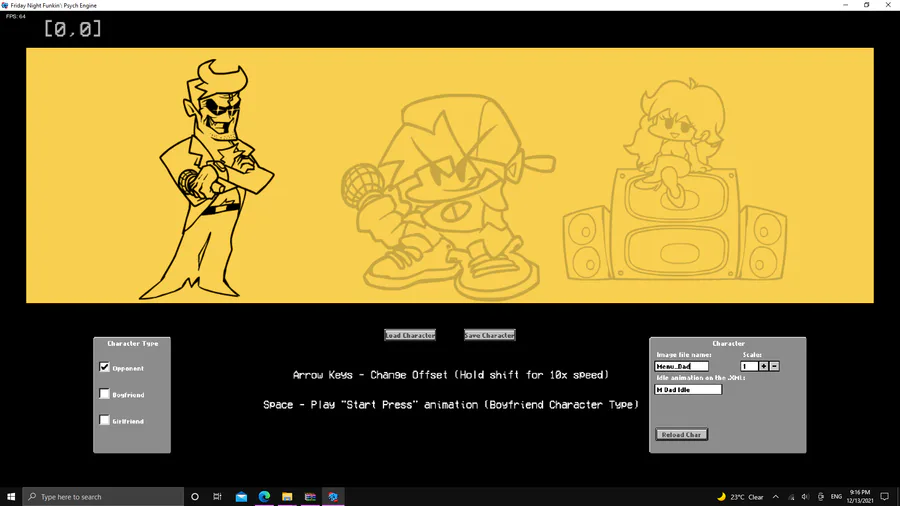This screenshot has height=506, width=900.
Task: Open File Explorer from the taskbar
Action: point(287,497)
